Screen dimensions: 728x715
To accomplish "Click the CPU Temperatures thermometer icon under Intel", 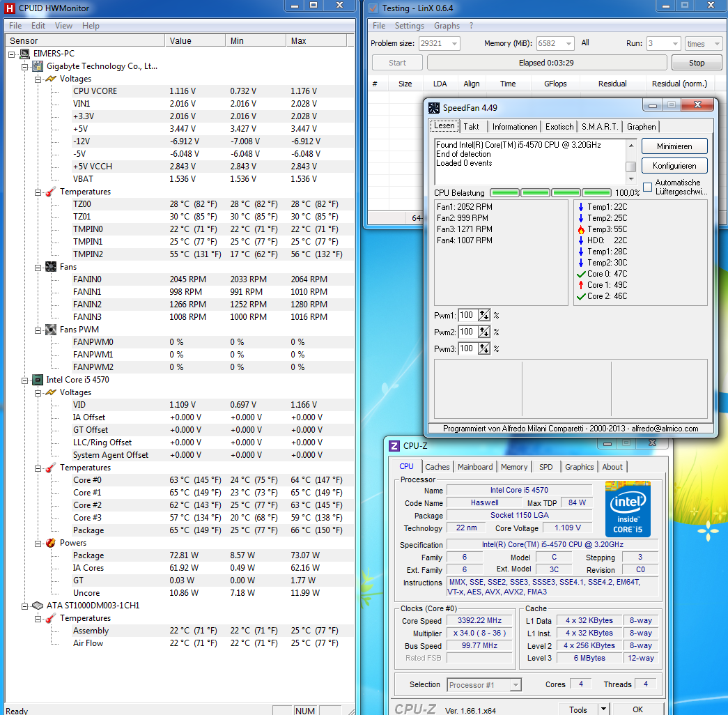I will coord(51,468).
